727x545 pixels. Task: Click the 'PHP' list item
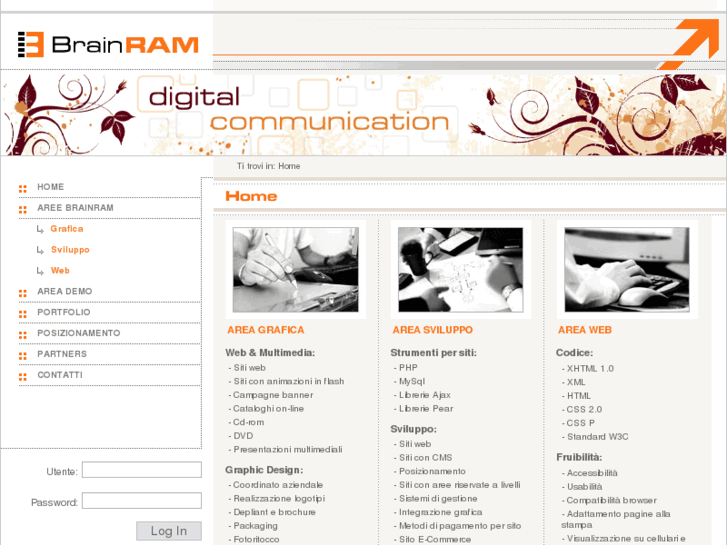[406, 367]
